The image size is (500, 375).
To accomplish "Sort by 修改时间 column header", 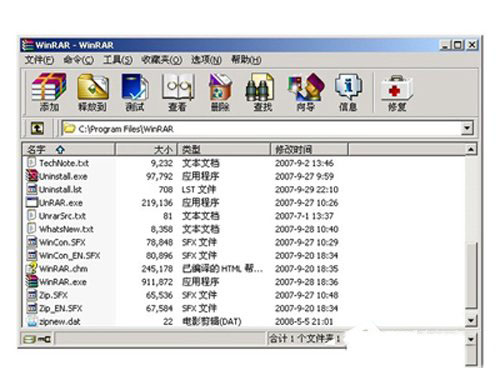I will (309, 149).
